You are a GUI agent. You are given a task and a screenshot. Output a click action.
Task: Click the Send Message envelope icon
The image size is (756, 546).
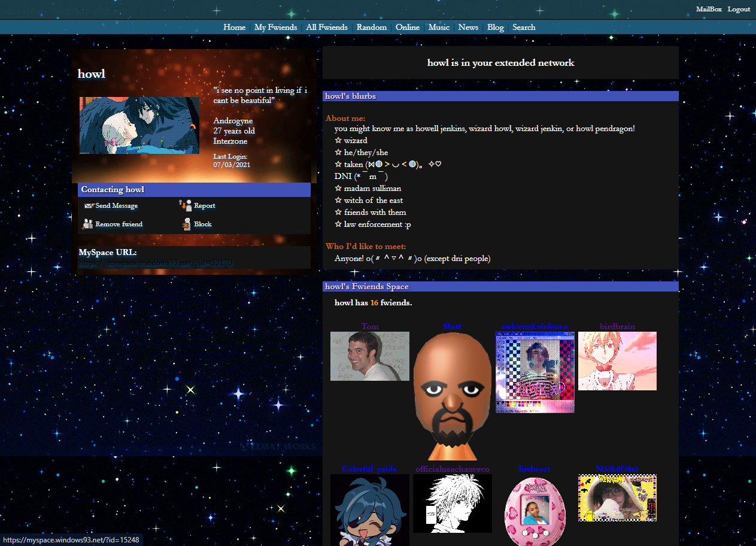89,206
